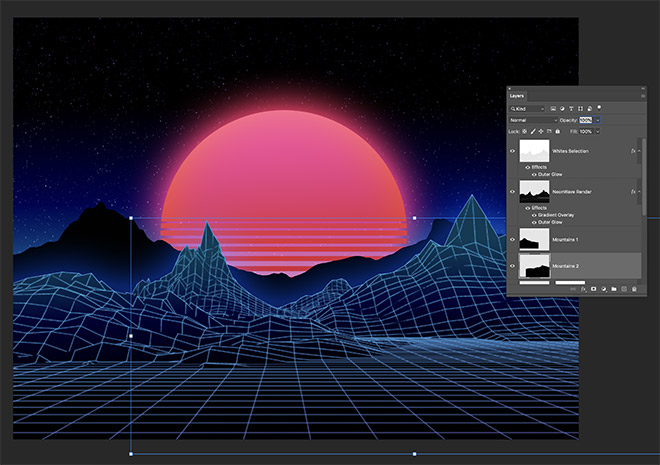Open the Fill slider arrow
This screenshot has width=660, height=465.
(x=598, y=130)
